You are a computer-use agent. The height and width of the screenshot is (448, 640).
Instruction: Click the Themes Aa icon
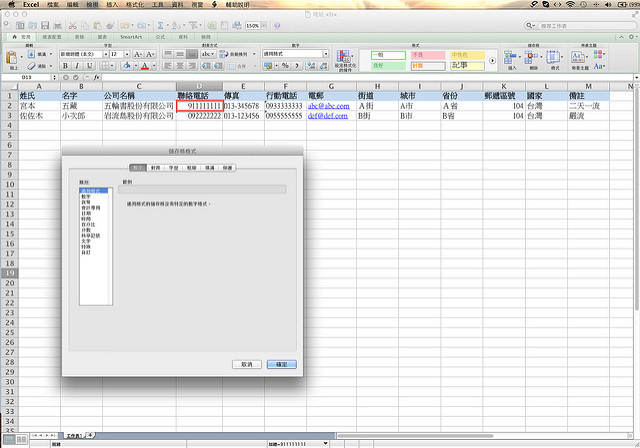click(x=577, y=57)
